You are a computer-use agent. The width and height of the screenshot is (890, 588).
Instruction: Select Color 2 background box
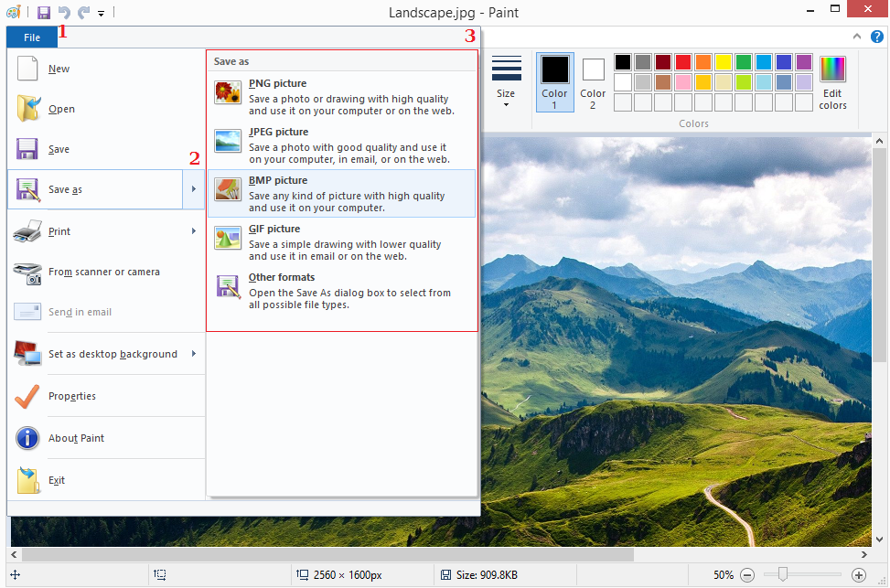pos(593,82)
